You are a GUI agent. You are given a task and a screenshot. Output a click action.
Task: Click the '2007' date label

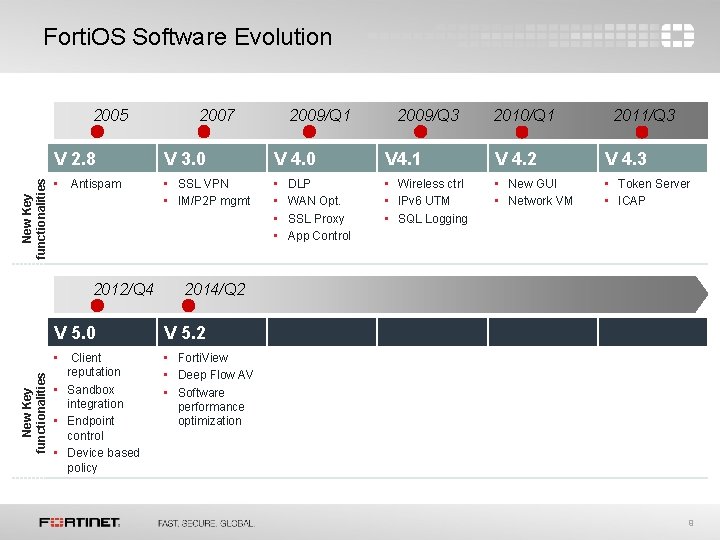[x=217, y=115]
